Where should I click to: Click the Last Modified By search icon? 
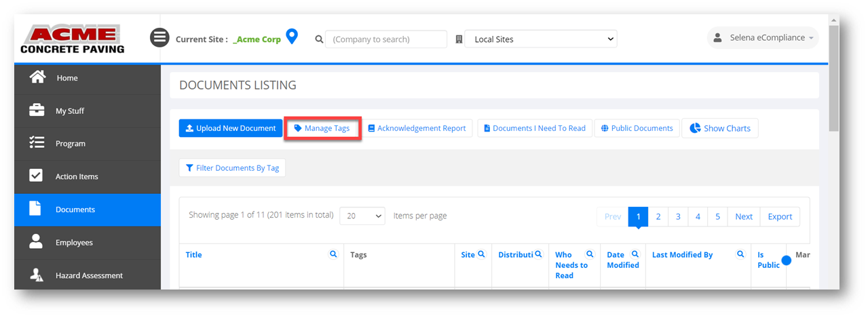pyautogui.click(x=740, y=254)
